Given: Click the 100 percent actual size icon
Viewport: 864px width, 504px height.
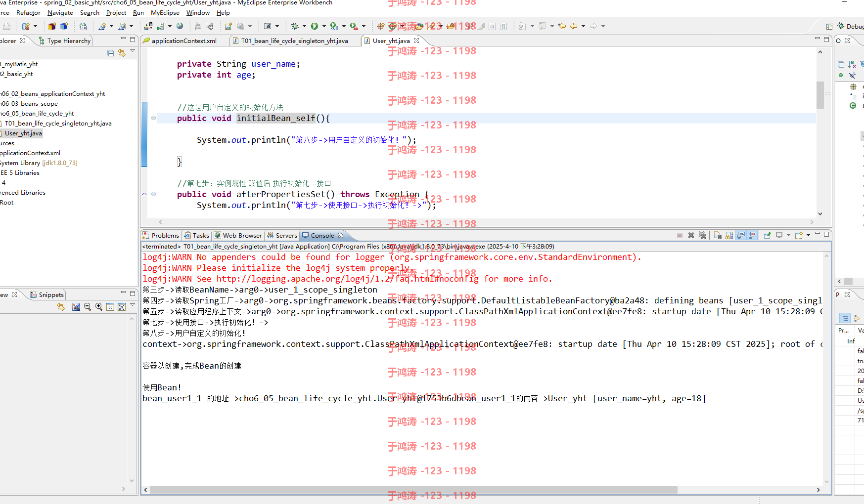Looking at the screenshot, I should point(110,307).
